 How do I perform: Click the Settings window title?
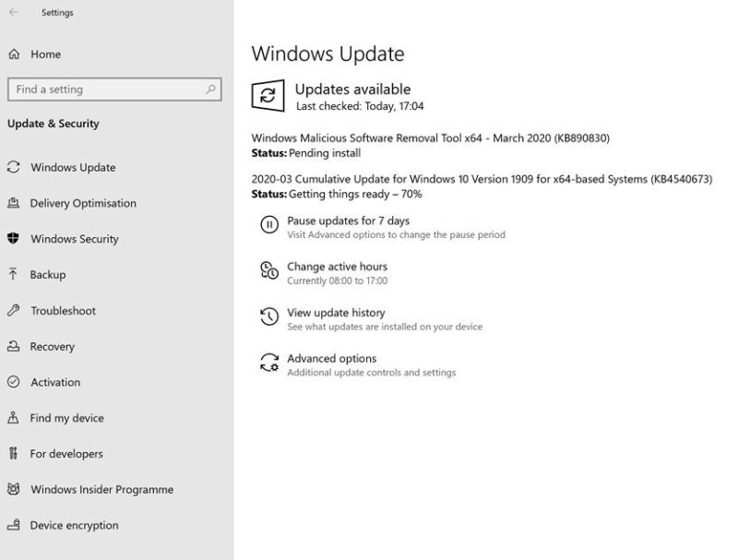pos(57,13)
